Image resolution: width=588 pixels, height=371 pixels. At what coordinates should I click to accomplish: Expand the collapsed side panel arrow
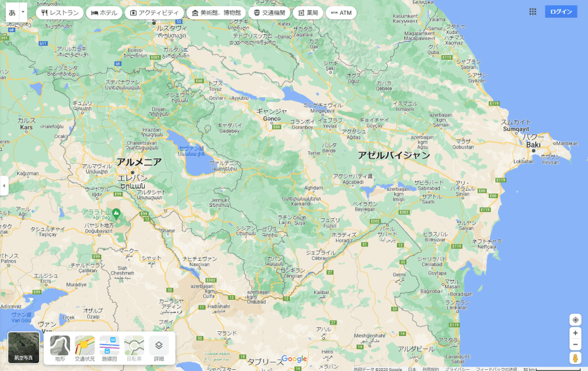(x=4, y=185)
